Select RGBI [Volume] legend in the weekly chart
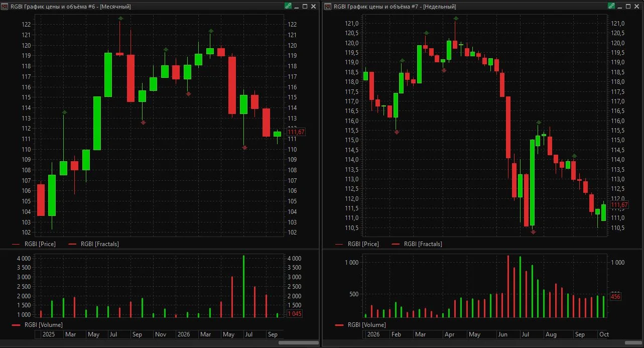 click(x=360, y=325)
